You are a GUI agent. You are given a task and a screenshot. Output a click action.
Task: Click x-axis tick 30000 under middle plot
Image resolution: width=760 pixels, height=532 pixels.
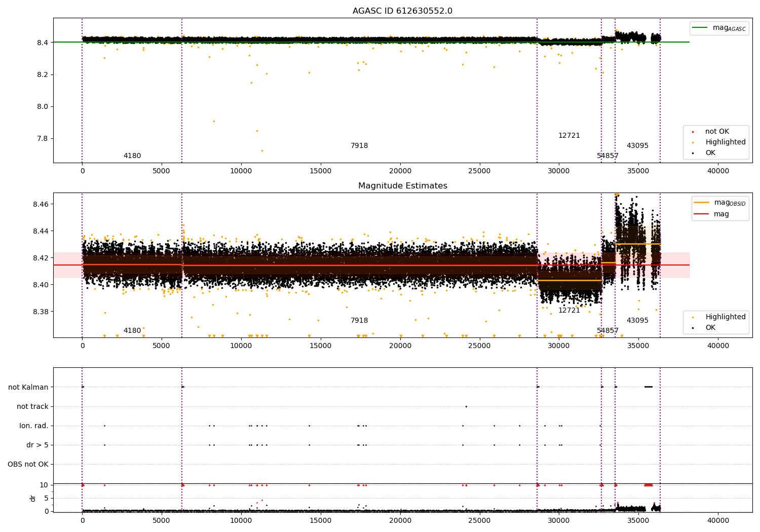point(559,346)
